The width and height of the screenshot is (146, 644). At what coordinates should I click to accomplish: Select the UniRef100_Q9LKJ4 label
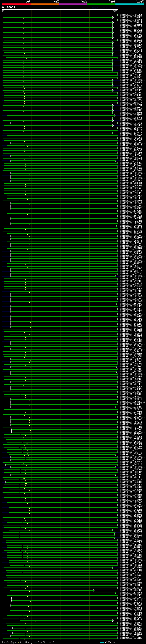click(131, 50)
